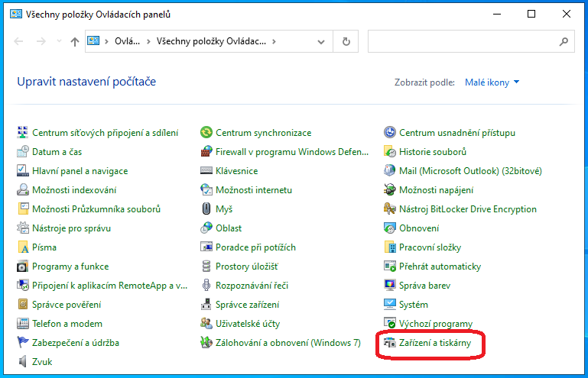Click the Správa barev monitor icon

point(390,285)
